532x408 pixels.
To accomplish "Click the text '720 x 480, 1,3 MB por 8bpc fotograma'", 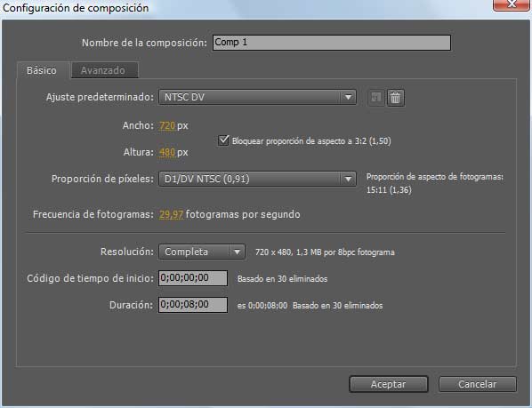I will point(325,252).
